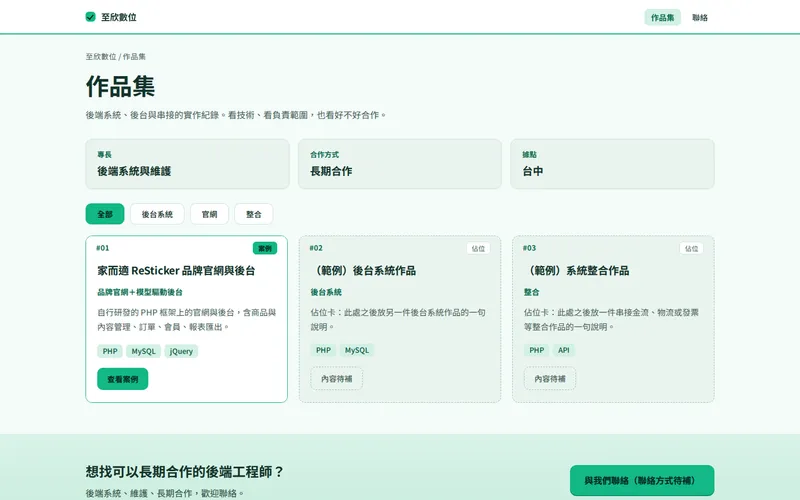800x500 pixels.
Task: Click the （範例）後台系統作品 card title
Action: click(x=363, y=270)
